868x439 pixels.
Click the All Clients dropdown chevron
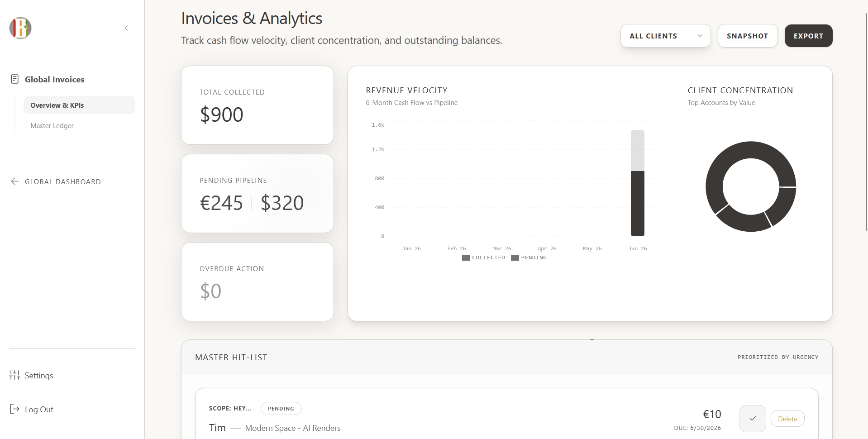tap(700, 36)
